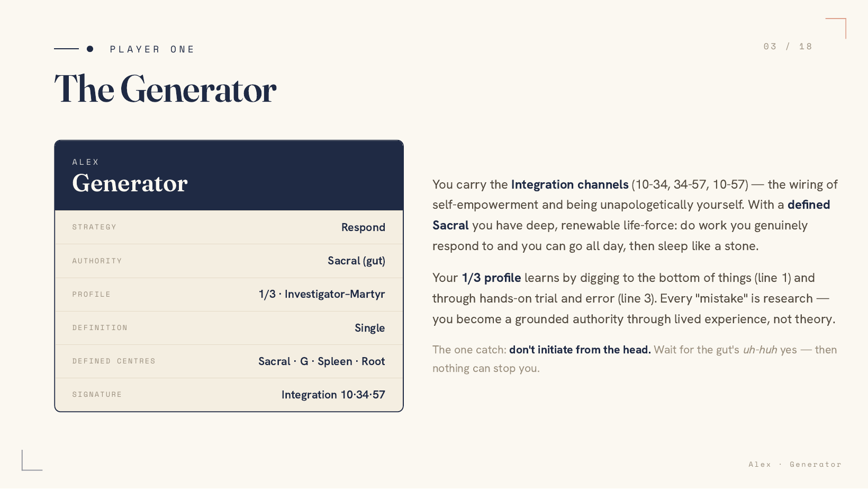This screenshot has width=868, height=489.
Task: Click the Strategy row value Respond
Action: tap(363, 227)
